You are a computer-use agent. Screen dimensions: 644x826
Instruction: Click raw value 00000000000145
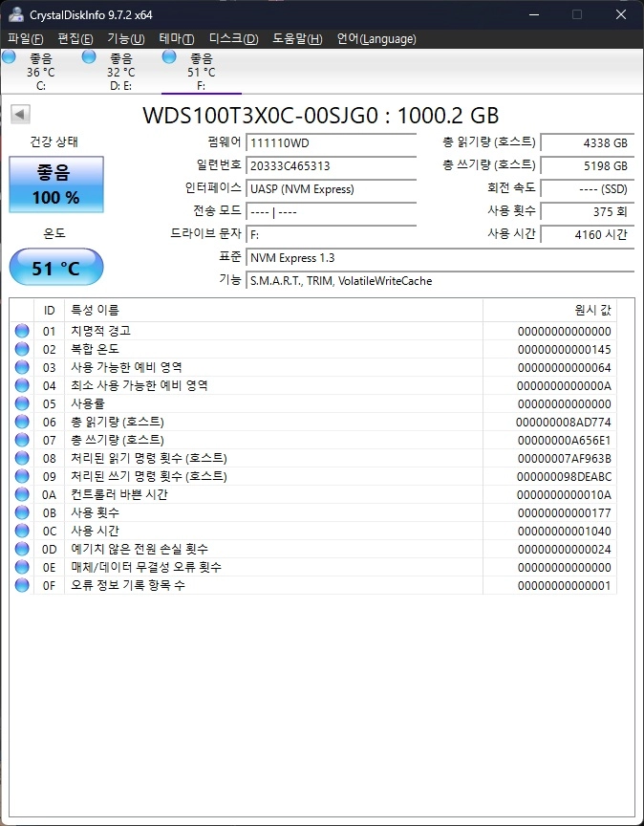(564, 349)
